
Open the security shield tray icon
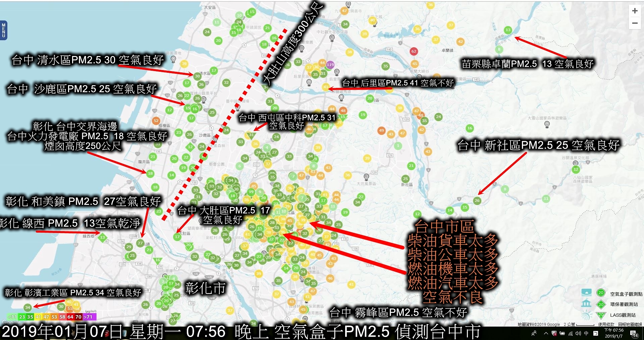(554, 333)
